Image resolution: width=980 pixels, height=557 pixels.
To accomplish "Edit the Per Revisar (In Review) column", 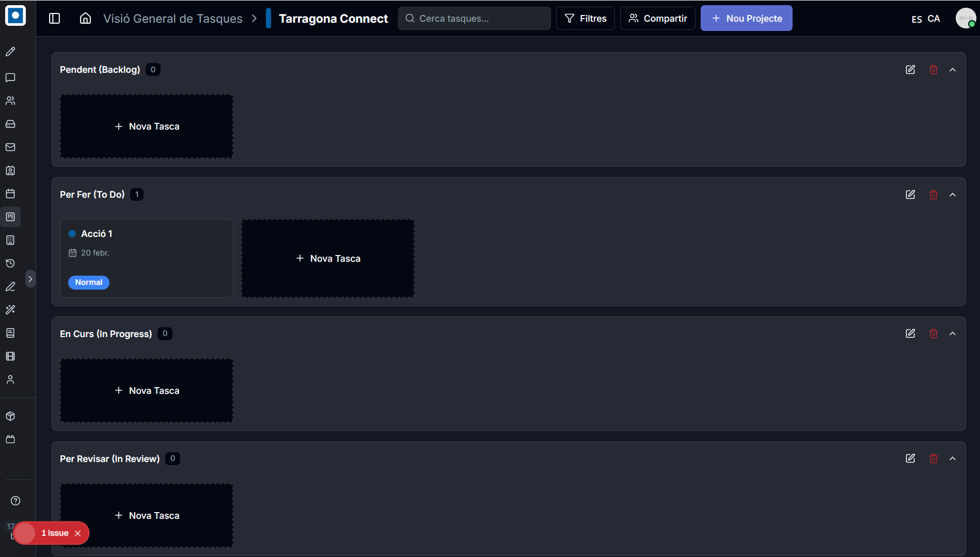I will (910, 458).
